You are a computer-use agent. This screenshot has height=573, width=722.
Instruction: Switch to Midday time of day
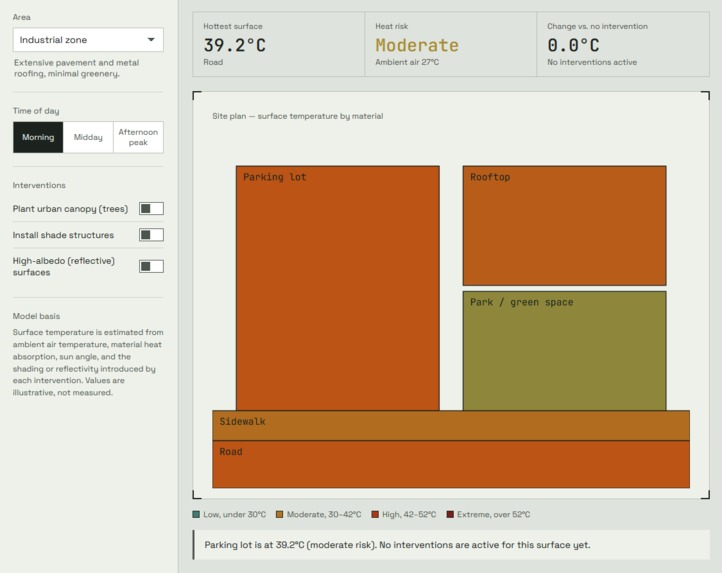click(88, 137)
